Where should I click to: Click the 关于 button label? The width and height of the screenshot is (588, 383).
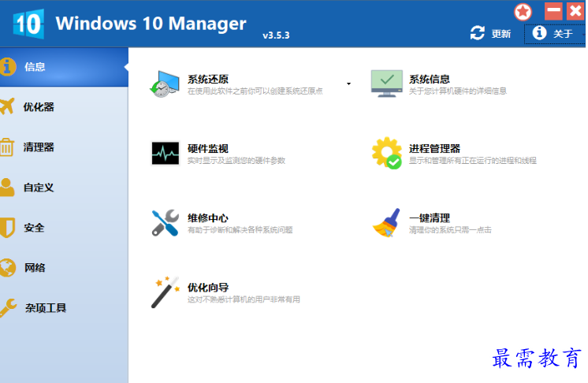(563, 34)
